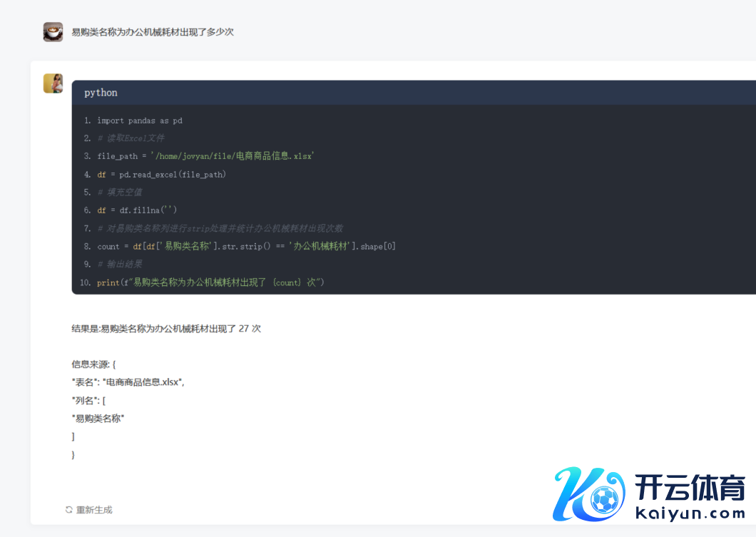This screenshot has width=756, height=537.
Task: Click code line 1 import pandas
Action: 140,121
